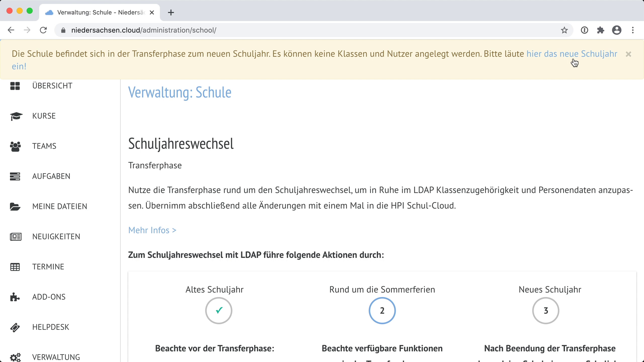Open the Übersicht section
The width and height of the screenshot is (644, 362).
click(52, 86)
